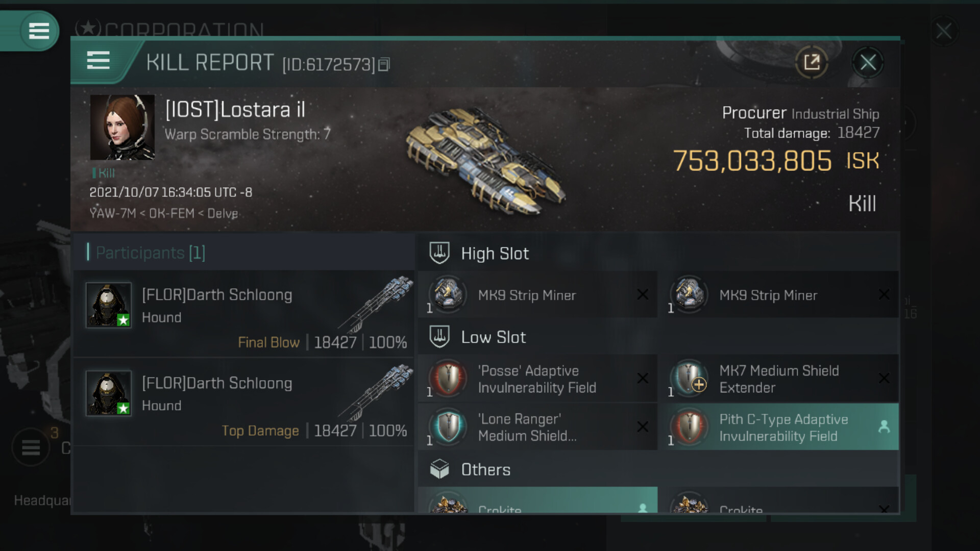Close the kill report window
980x551 pixels.
868,62
